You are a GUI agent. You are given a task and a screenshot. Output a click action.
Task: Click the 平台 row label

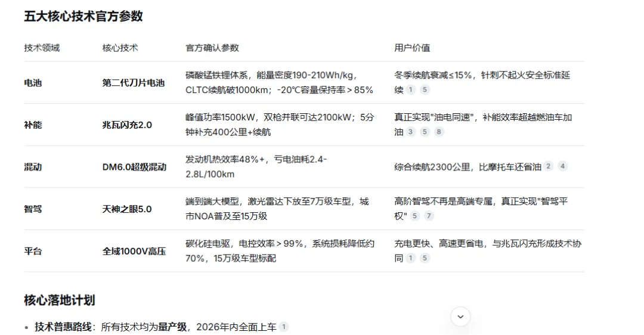click(33, 252)
